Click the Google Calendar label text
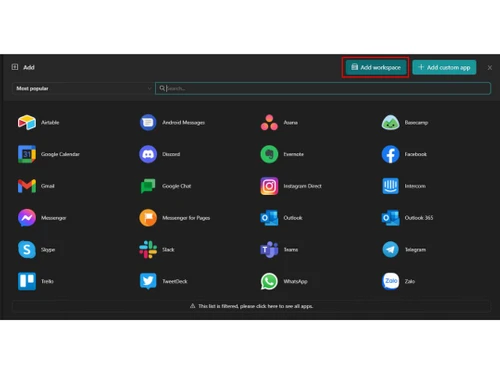Screen dimensions: 500x375 click(60, 154)
